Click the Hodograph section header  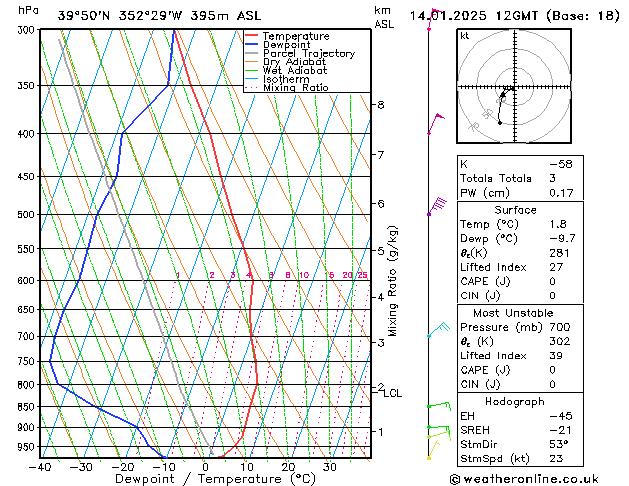pyautogui.click(x=515, y=401)
